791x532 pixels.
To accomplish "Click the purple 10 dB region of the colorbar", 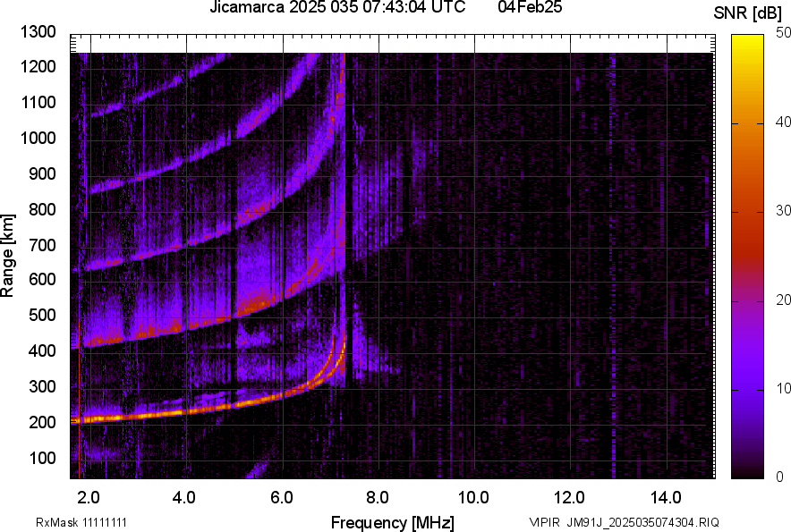I will 747,389.
